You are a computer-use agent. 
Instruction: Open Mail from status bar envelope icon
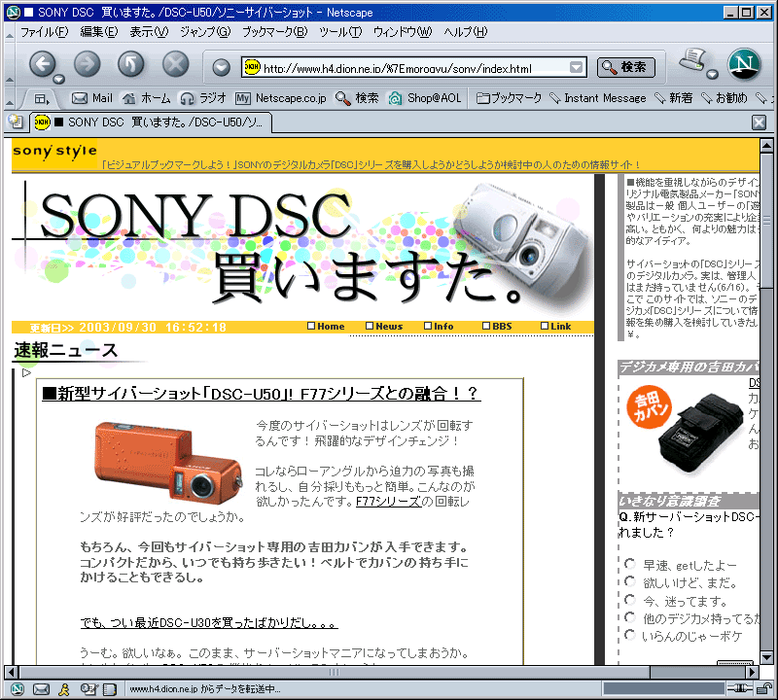[41, 689]
